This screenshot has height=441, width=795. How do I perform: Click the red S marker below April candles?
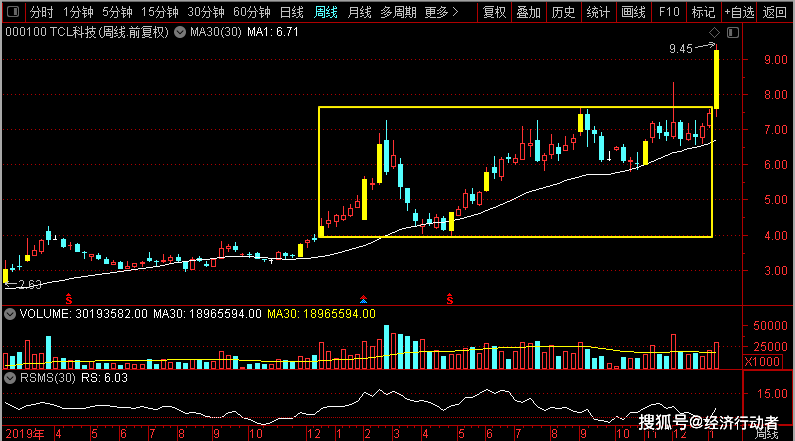[68, 299]
